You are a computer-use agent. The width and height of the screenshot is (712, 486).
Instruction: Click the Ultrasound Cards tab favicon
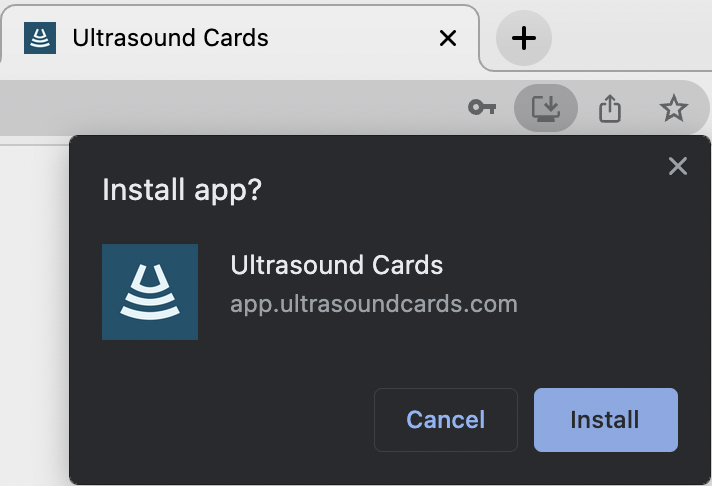(40, 38)
